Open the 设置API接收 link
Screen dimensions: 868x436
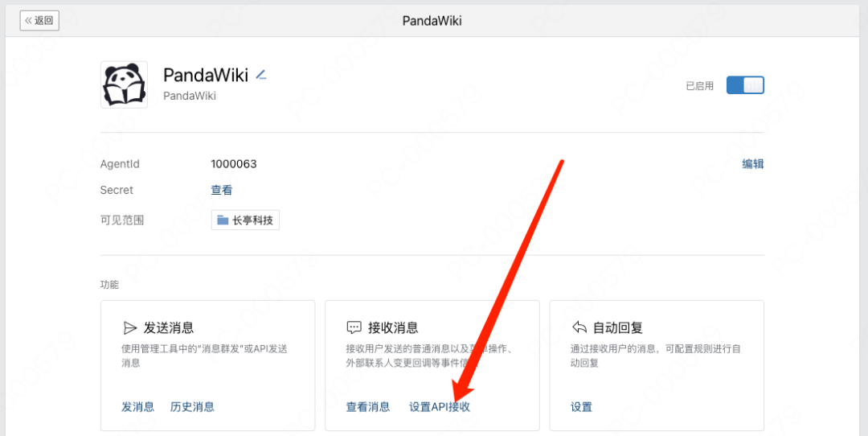[x=440, y=407]
